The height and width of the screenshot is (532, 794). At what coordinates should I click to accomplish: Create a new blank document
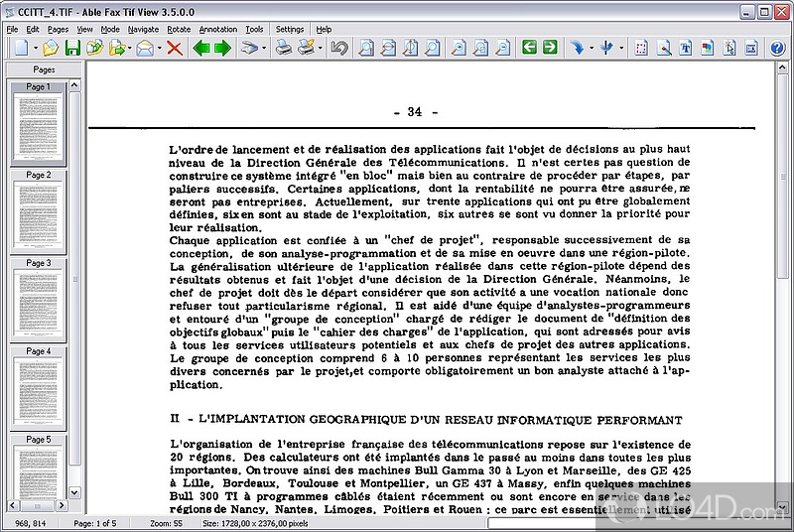(x=22, y=48)
